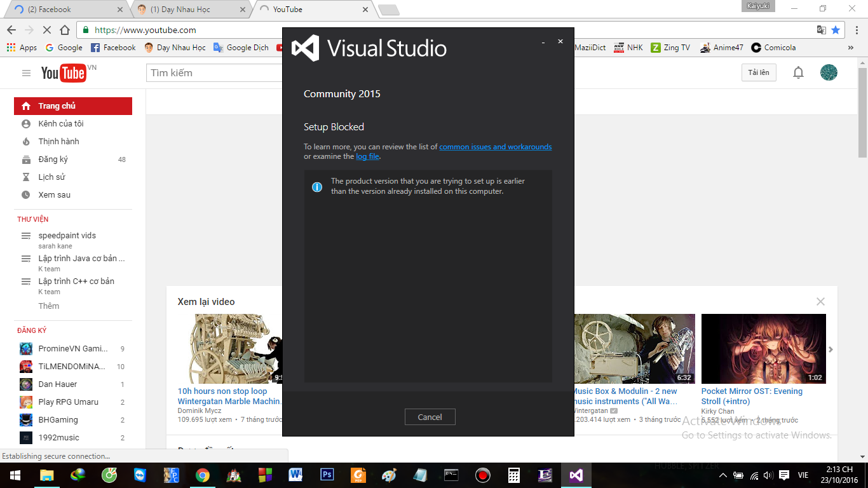Open Pocket Mirror OST video thumbnail
Image resolution: width=868 pixels, height=488 pixels.
coord(764,349)
